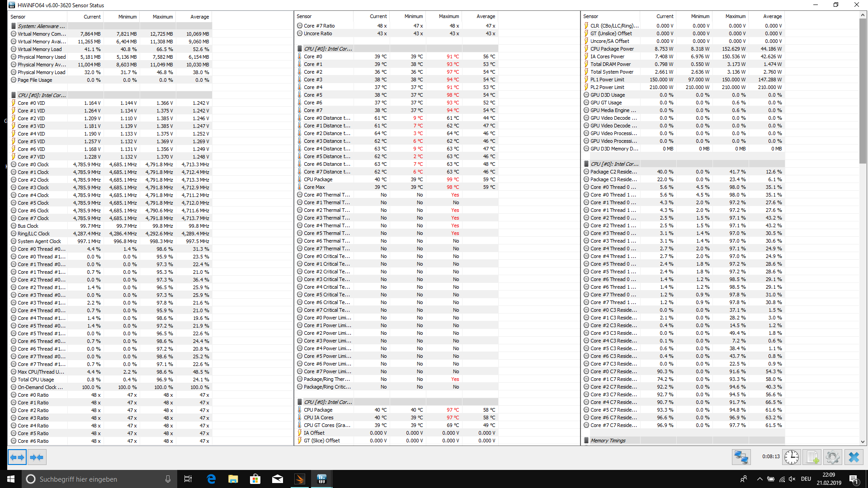
Task: Click the Sensor column header in the left panel
Action: pos(18,17)
